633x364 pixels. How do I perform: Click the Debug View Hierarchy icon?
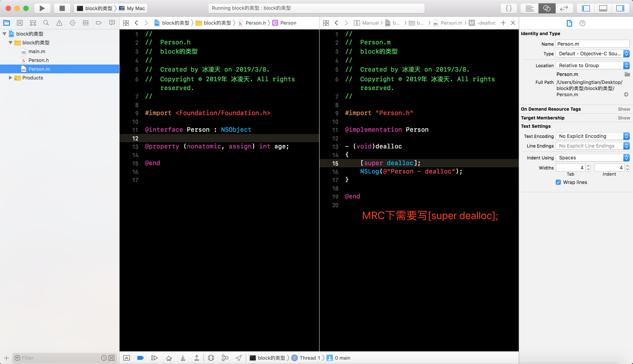pos(211,358)
